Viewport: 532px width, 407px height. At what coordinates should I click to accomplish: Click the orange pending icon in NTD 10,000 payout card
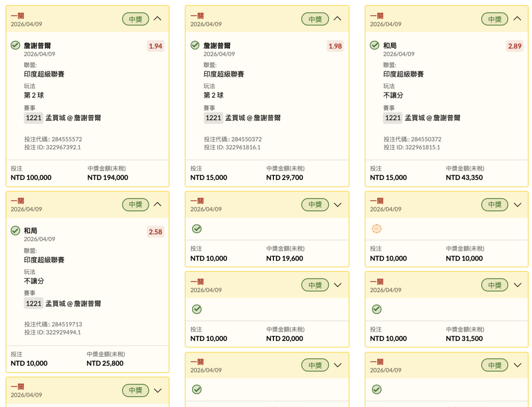point(376,229)
